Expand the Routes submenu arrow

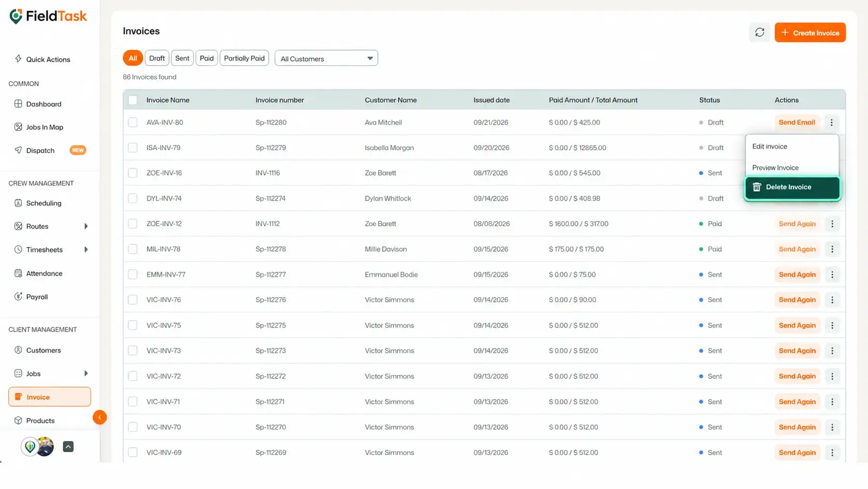point(86,226)
